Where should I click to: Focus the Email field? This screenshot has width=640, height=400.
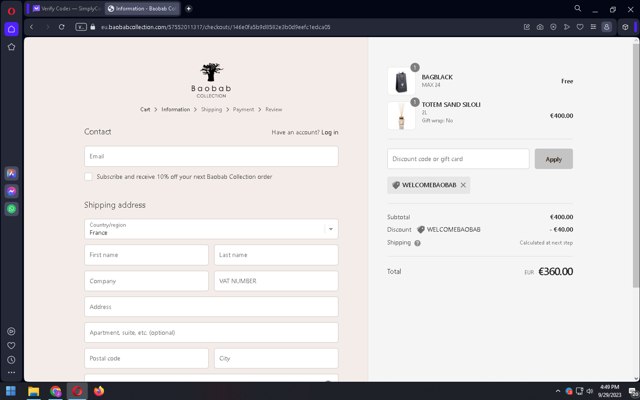click(x=211, y=156)
